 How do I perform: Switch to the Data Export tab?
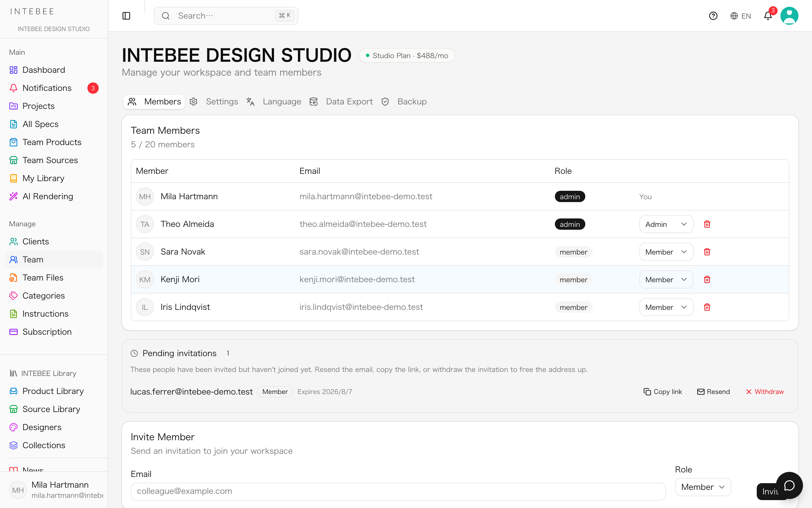[x=341, y=102]
